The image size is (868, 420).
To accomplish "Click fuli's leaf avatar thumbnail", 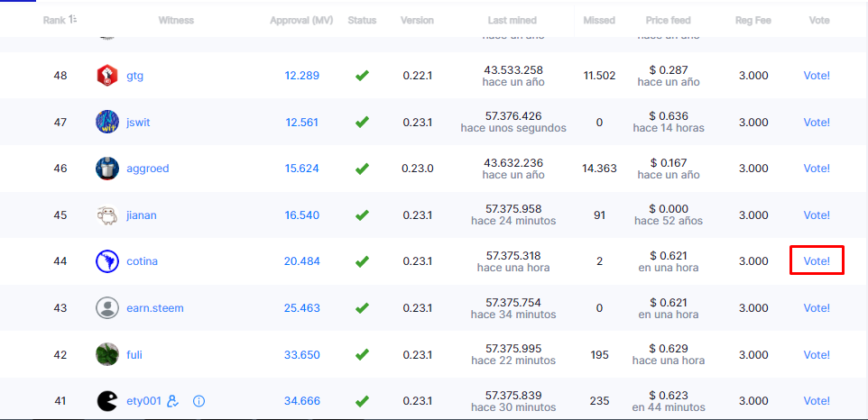I will point(107,354).
